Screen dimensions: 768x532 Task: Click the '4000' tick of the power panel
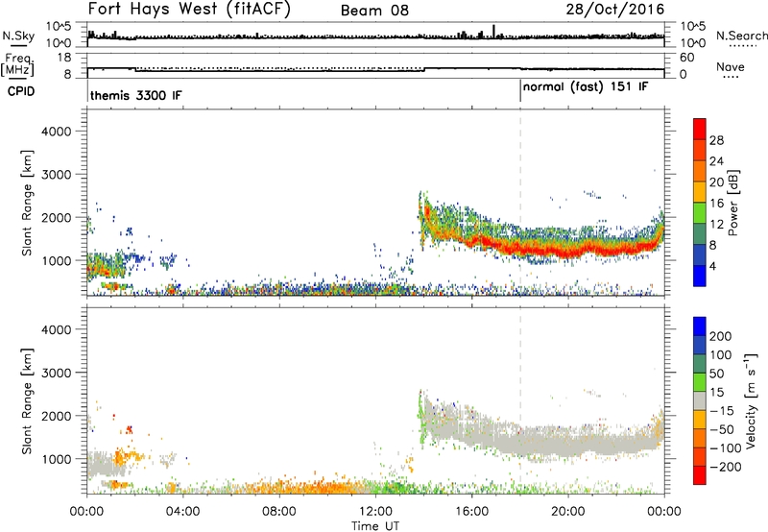pos(56,132)
